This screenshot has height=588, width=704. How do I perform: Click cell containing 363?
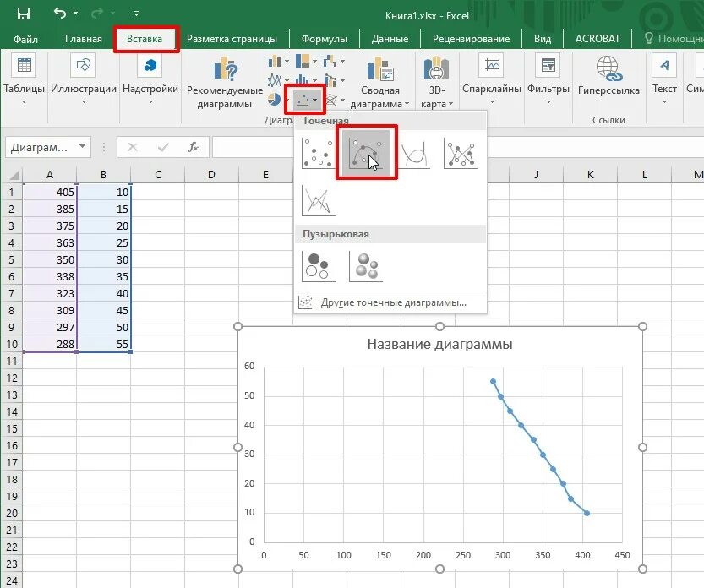click(50, 242)
